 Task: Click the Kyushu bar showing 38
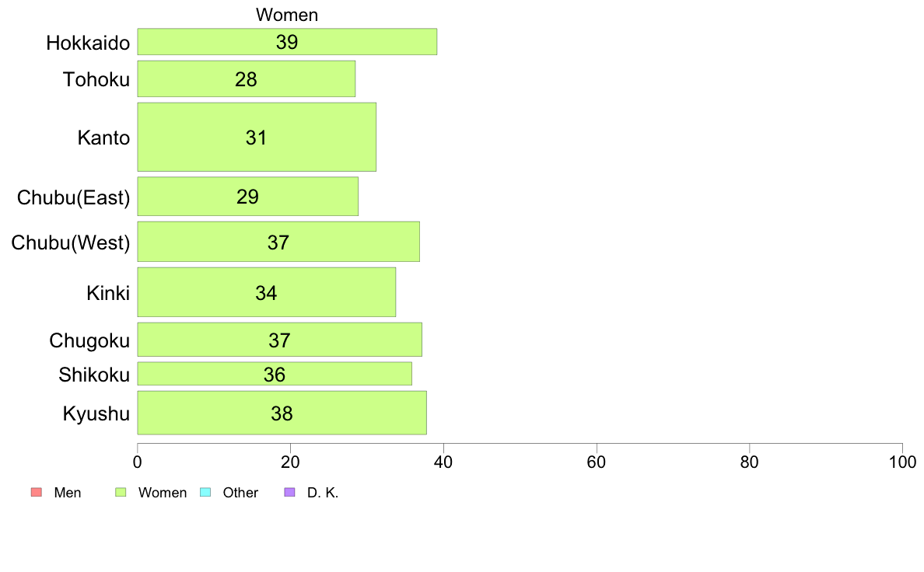pyautogui.click(x=282, y=413)
